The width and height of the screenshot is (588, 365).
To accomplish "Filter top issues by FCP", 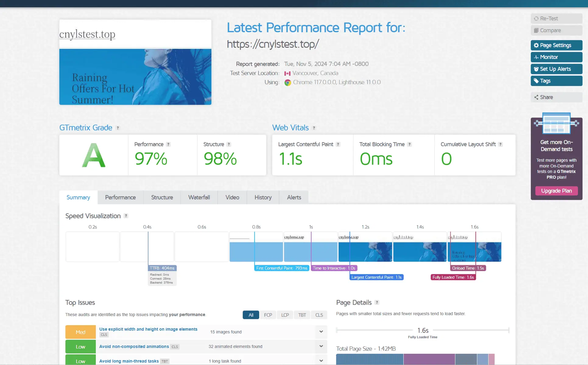I will pyautogui.click(x=268, y=315).
